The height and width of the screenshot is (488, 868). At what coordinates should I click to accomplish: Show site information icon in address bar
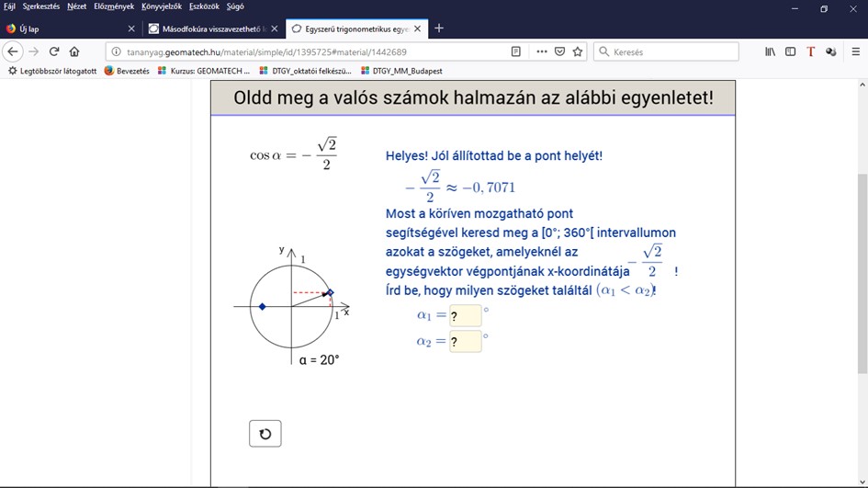pyautogui.click(x=116, y=51)
